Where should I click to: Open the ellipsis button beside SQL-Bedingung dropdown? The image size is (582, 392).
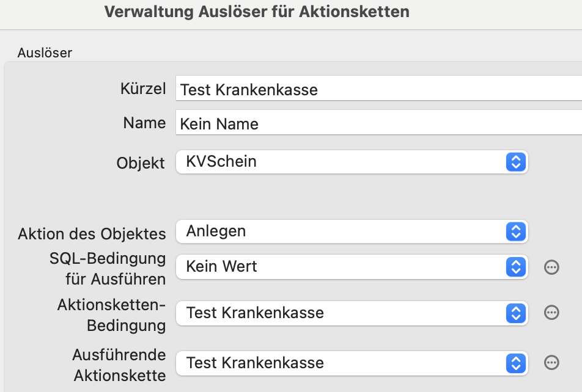tap(551, 267)
